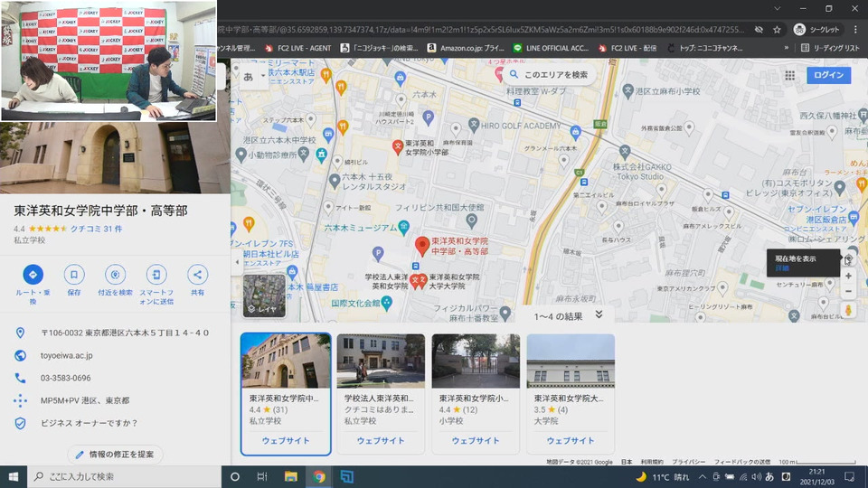Click ウェブサイト on the 学校法人東洋英和 card
The height and width of the screenshot is (488, 868).
coord(381,440)
